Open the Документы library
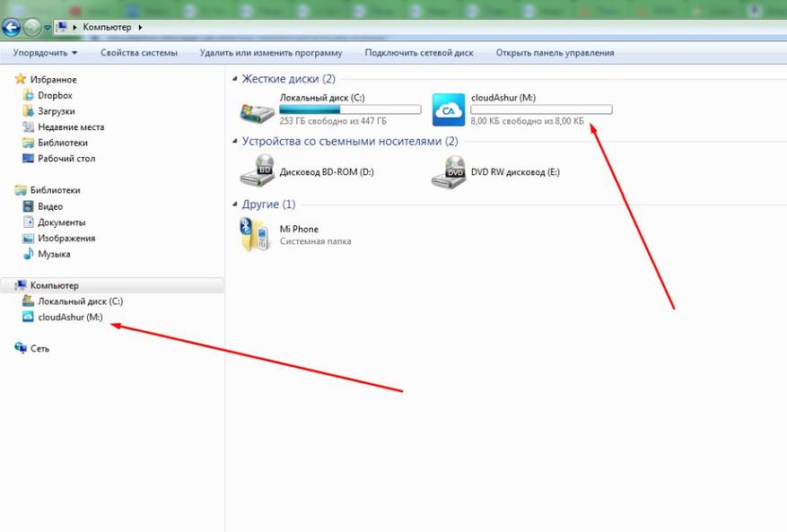 (62, 222)
